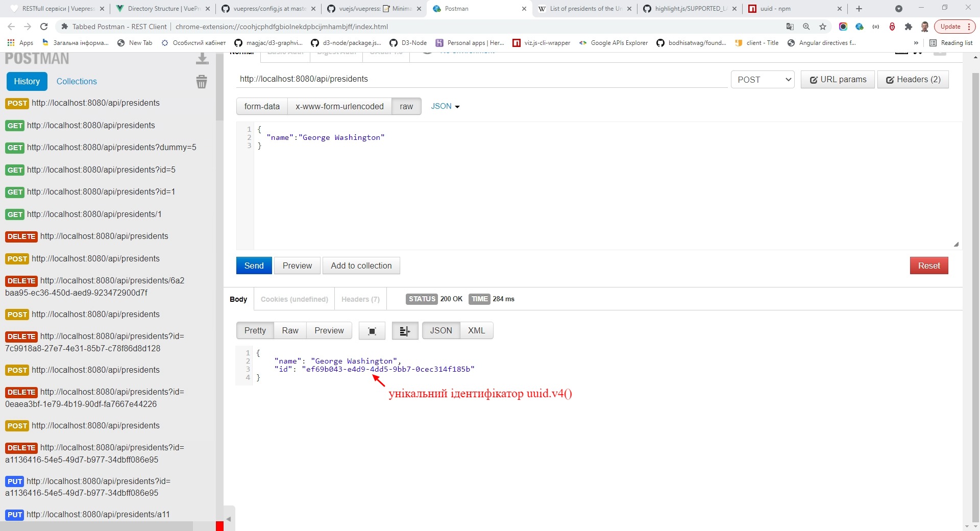The width and height of the screenshot is (980, 531).
Task: Expand the JSON raw format dropdown
Action: 445,106
